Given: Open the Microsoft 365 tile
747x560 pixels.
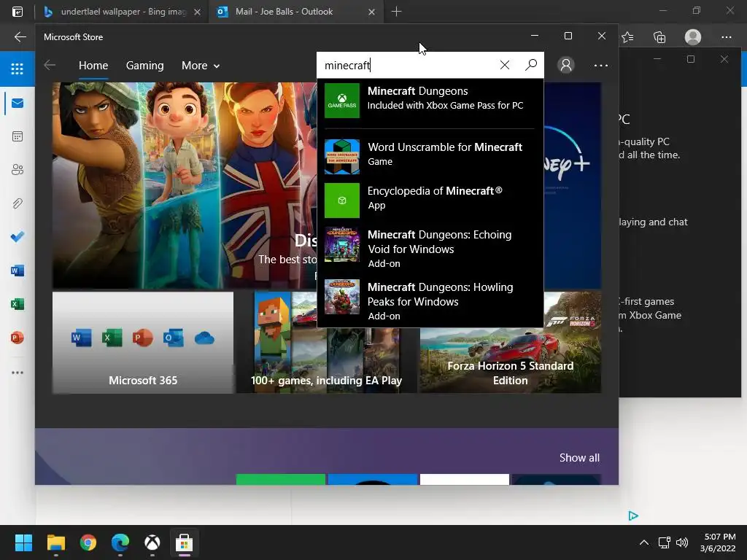Looking at the screenshot, I should (143, 343).
